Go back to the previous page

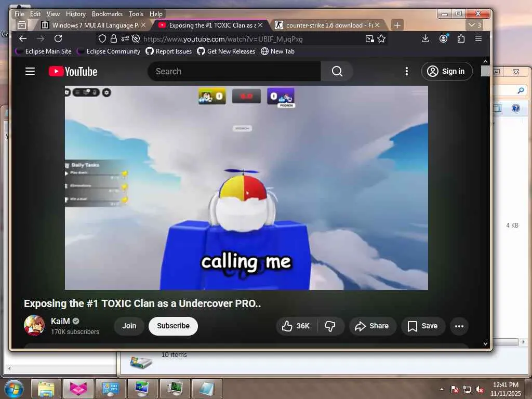(x=23, y=38)
